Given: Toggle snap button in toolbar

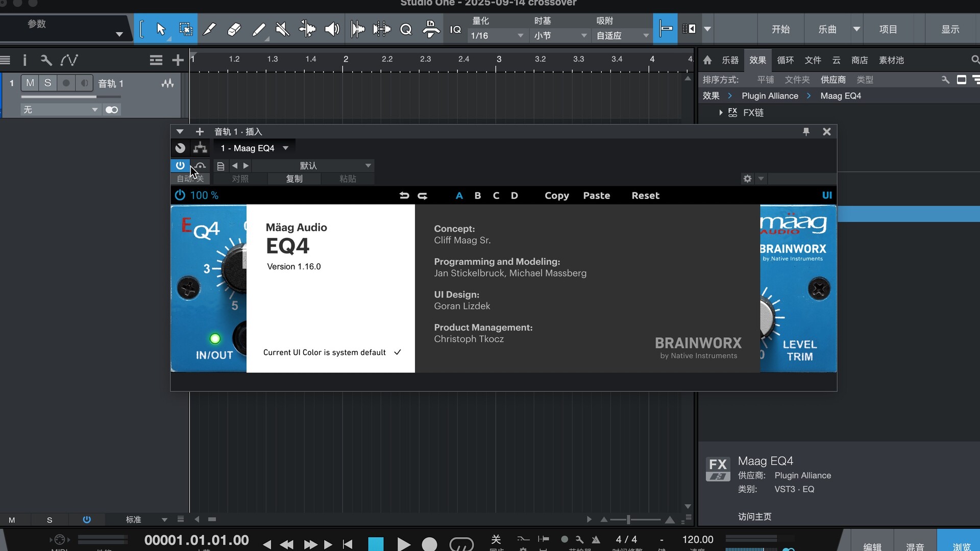Looking at the screenshot, I should coord(665,29).
